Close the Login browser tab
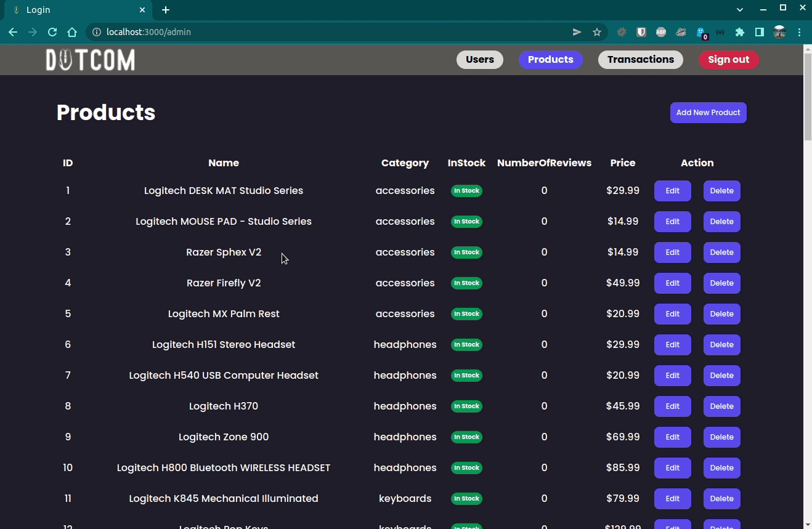The image size is (812, 529). click(x=142, y=10)
